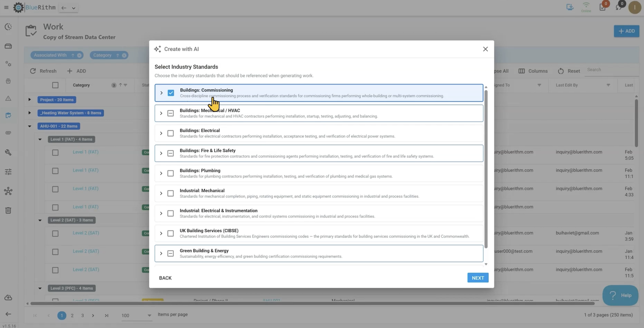Uncheck Buildings: Commissioning checkbox
644x328 pixels.
click(171, 93)
